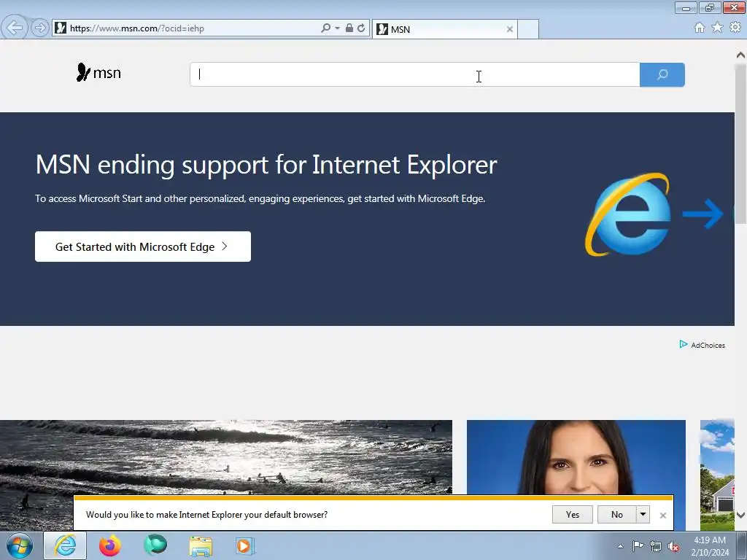Click the Internet Explorer logo graphic
The height and width of the screenshot is (560, 747).
coord(628,214)
